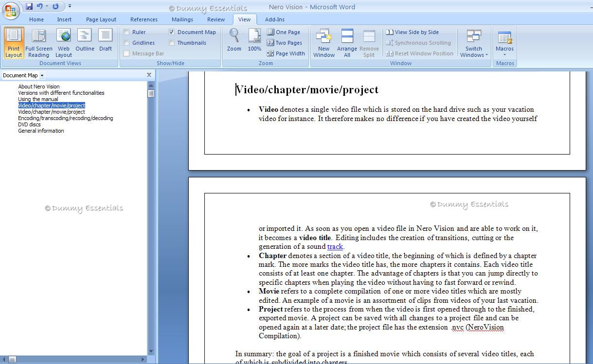Switch to Print Layout view
This screenshot has height=364, width=593.
coord(14,43)
